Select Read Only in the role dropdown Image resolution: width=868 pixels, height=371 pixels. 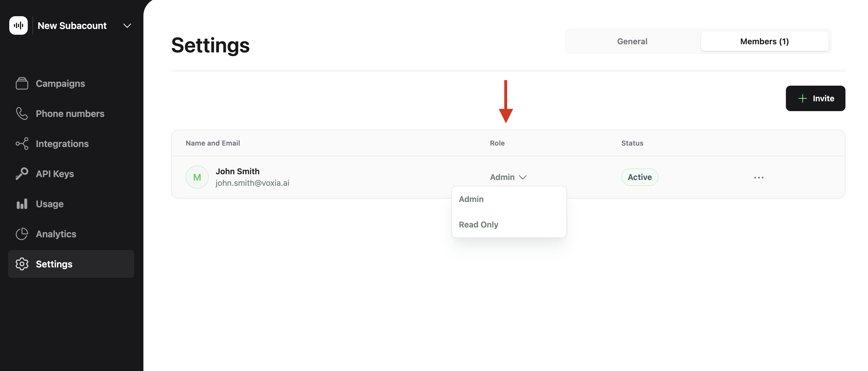pos(478,224)
